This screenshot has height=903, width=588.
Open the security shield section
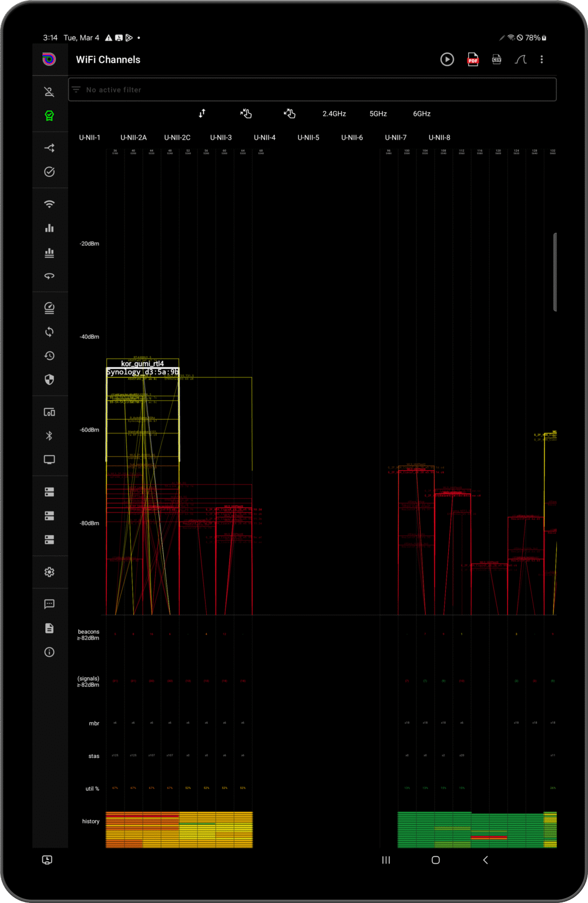coord(49,380)
